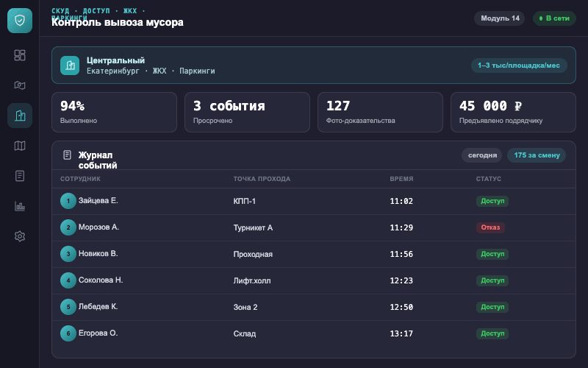
Task: Click the Журнал событий heading
Action: click(98, 160)
